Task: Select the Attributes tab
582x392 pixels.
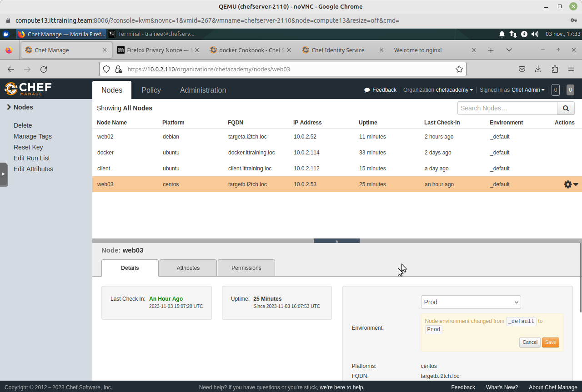Action: click(x=188, y=268)
